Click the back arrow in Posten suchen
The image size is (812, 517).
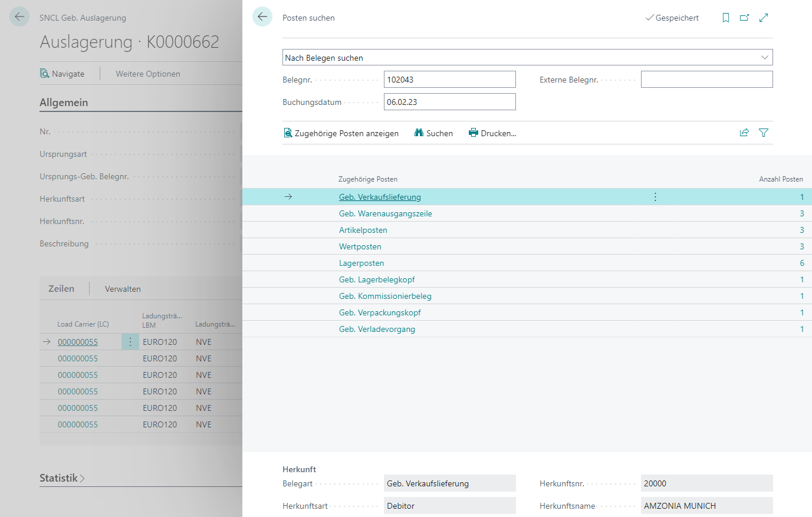coord(262,17)
